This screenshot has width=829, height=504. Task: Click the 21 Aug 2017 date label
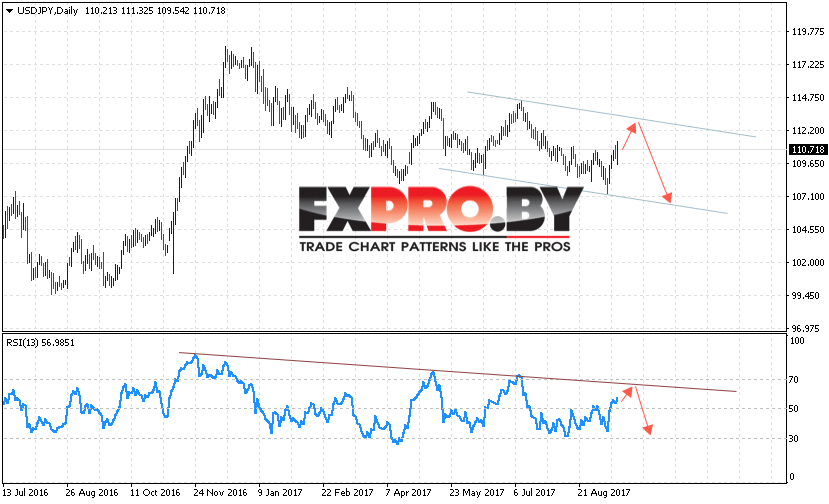[604, 492]
